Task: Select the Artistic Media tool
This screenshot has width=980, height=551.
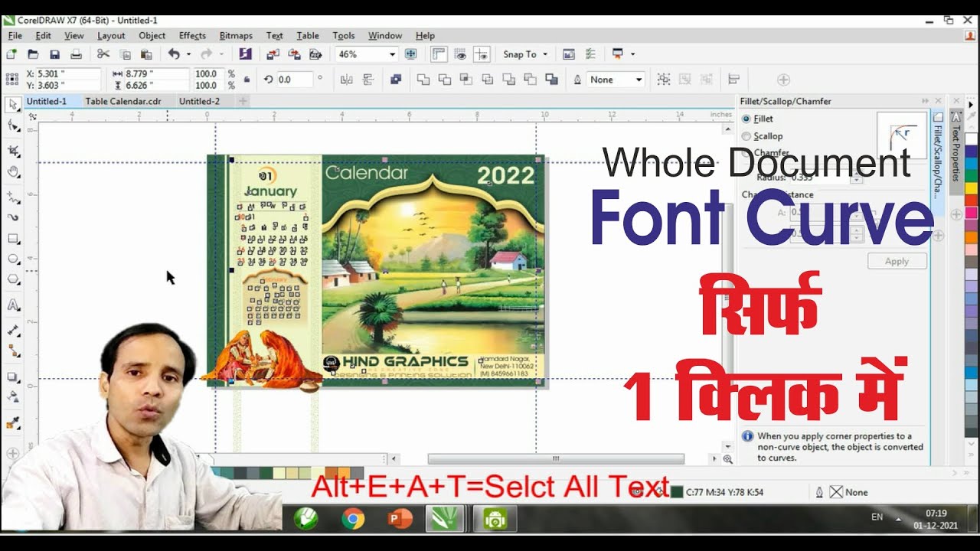Action: pyautogui.click(x=13, y=217)
